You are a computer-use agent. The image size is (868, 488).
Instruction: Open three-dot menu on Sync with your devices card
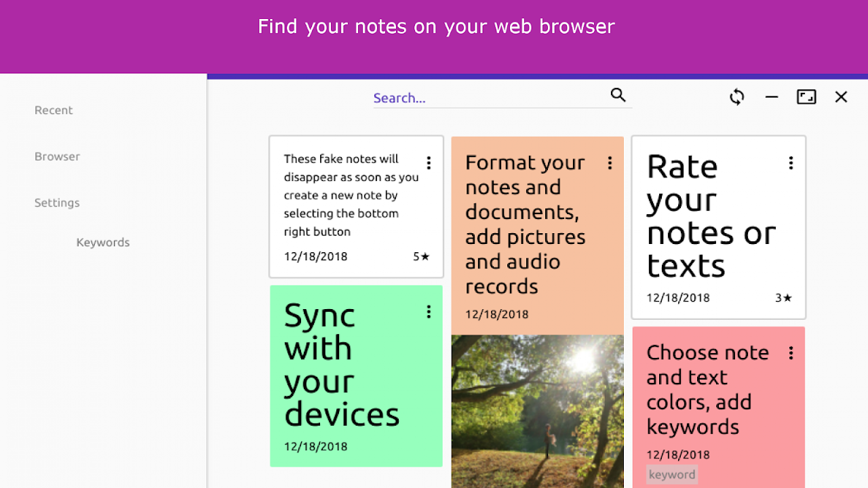click(429, 312)
